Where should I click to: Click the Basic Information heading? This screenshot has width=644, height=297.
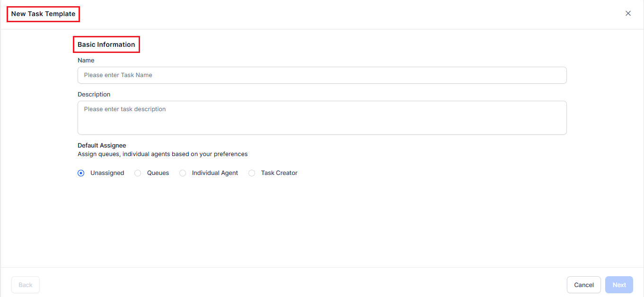pos(106,44)
